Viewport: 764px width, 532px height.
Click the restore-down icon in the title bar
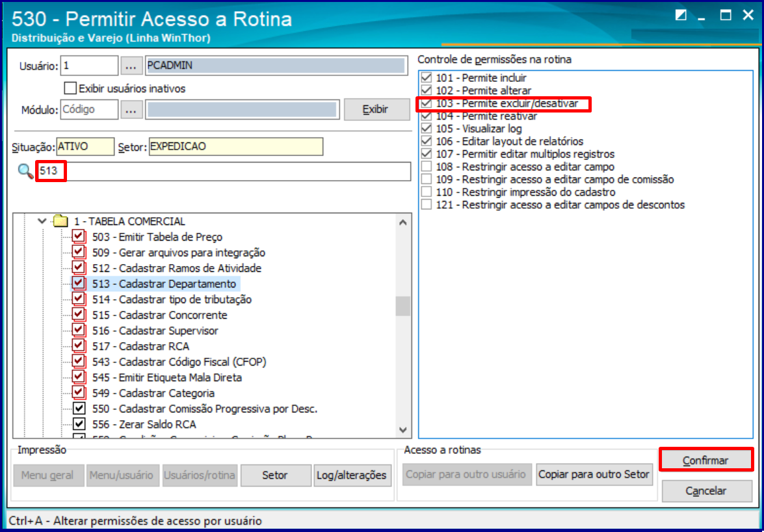681,16
